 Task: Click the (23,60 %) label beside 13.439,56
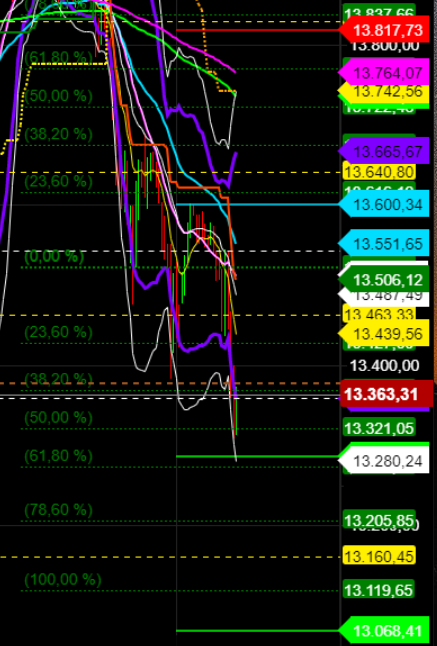click(x=58, y=332)
